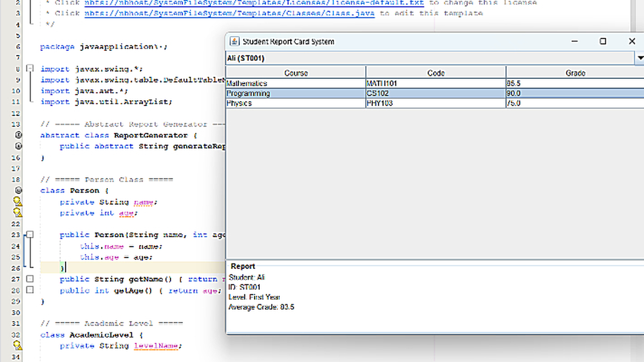Click the annotation glyph beside abstract class ReportGenerator
The width and height of the screenshot is (644, 362).
tap(18, 135)
